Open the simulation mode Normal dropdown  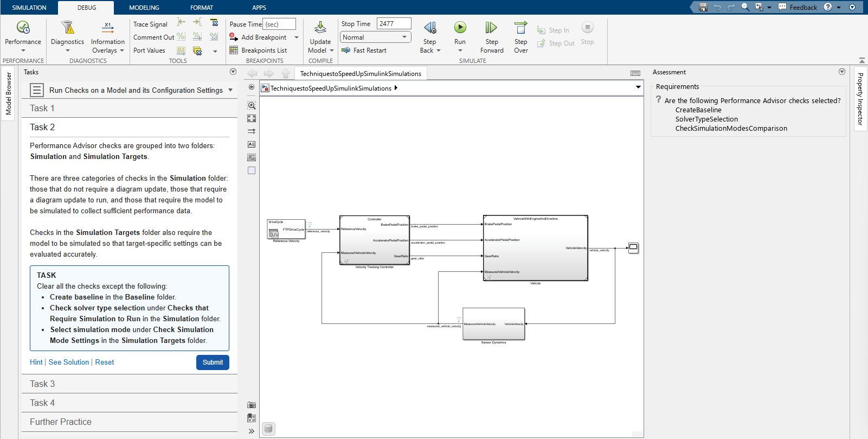click(x=375, y=37)
